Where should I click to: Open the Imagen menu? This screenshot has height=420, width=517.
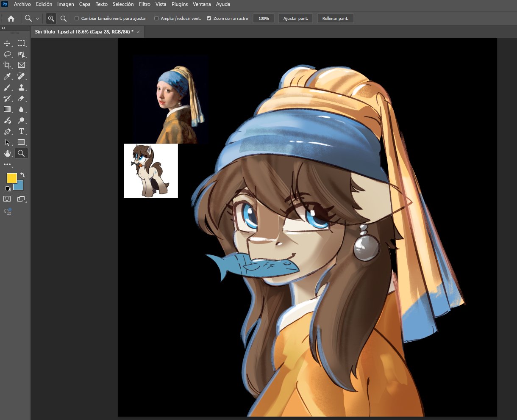pos(66,4)
